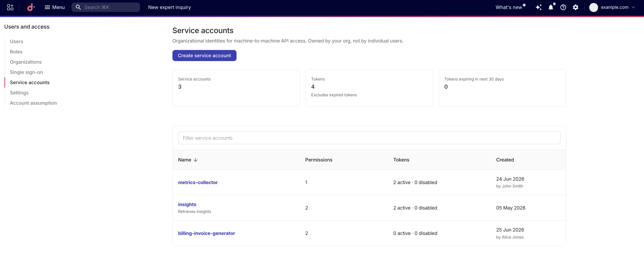Image resolution: width=644 pixels, height=261 pixels.
Task: Click permissions value in insights row
Action: click(306, 208)
